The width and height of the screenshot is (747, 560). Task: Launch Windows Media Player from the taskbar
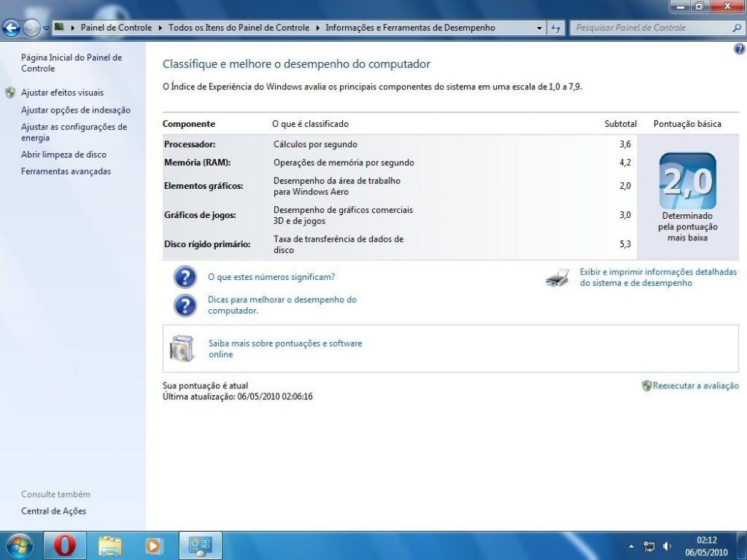tap(154, 546)
